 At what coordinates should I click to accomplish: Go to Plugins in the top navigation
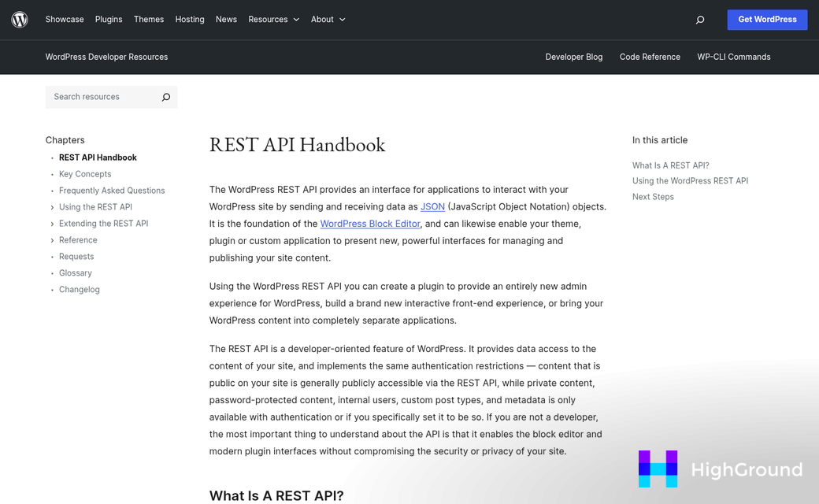[x=109, y=20]
